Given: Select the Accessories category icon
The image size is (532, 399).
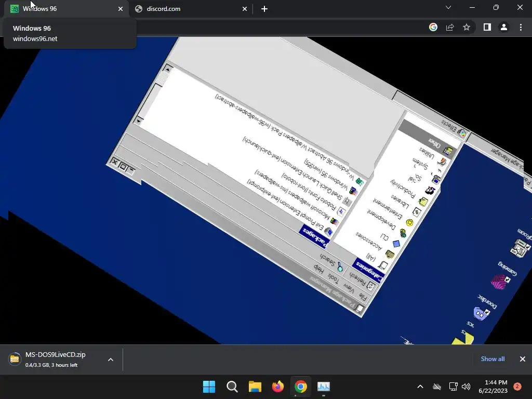Looking at the screenshot, I should (x=390, y=254).
